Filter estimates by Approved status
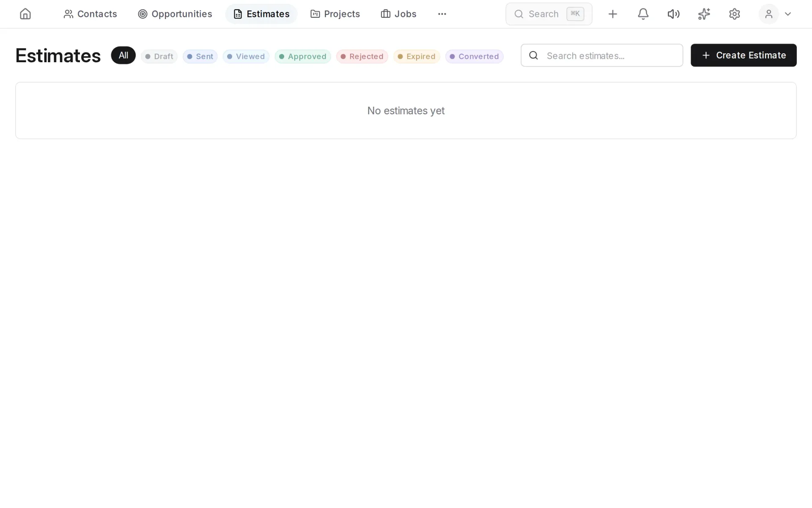Screen dimensions: 812x508 click(x=303, y=56)
